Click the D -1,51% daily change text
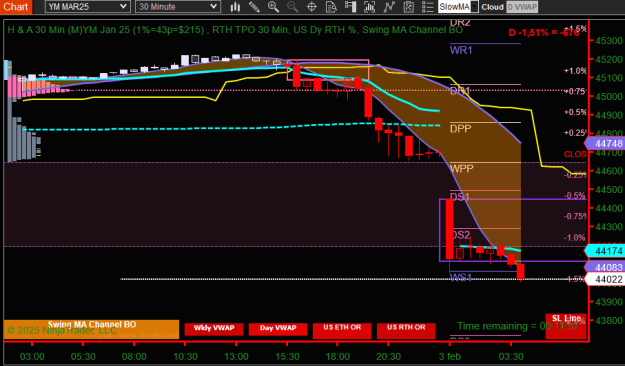 (544, 33)
